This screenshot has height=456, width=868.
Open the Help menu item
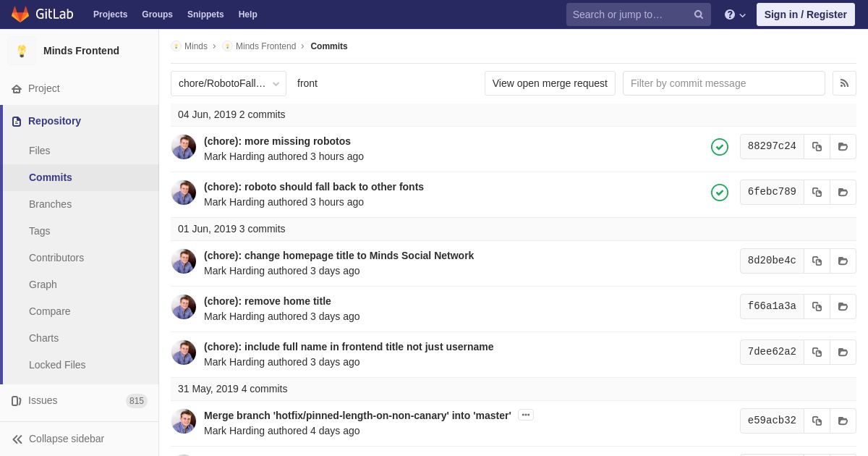point(248,14)
